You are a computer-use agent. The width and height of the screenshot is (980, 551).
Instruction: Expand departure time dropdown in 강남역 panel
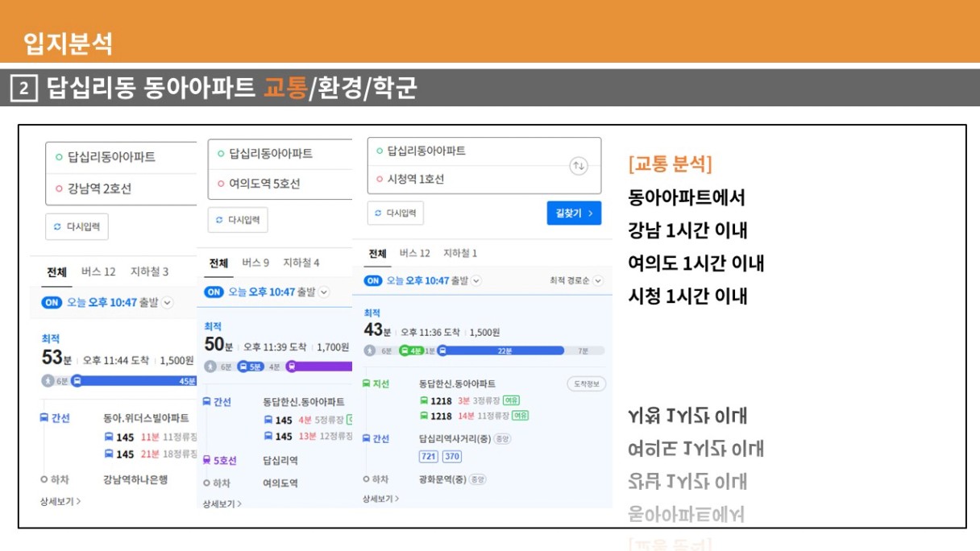click(168, 303)
